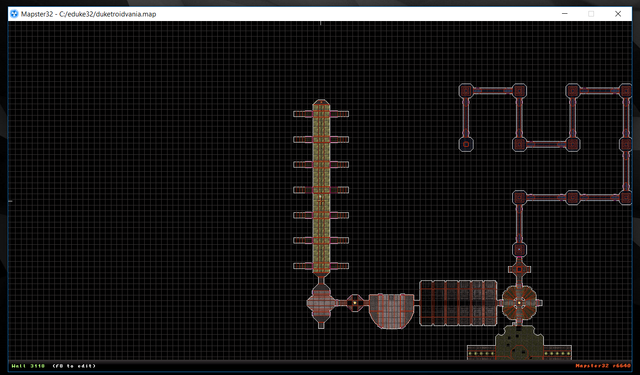Click the semicircular bowl-shaped room
Image resolution: width=640 pixels, height=375 pixels.
(391, 311)
